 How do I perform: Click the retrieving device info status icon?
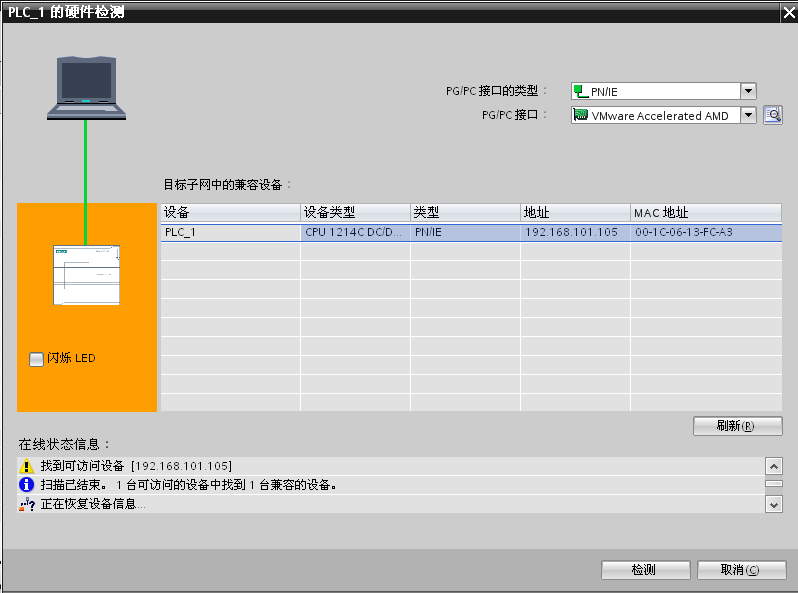coord(26,504)
